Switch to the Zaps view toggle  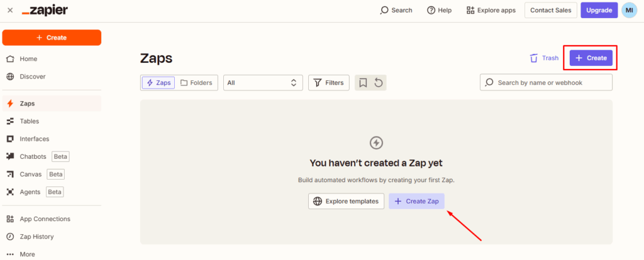158,82
